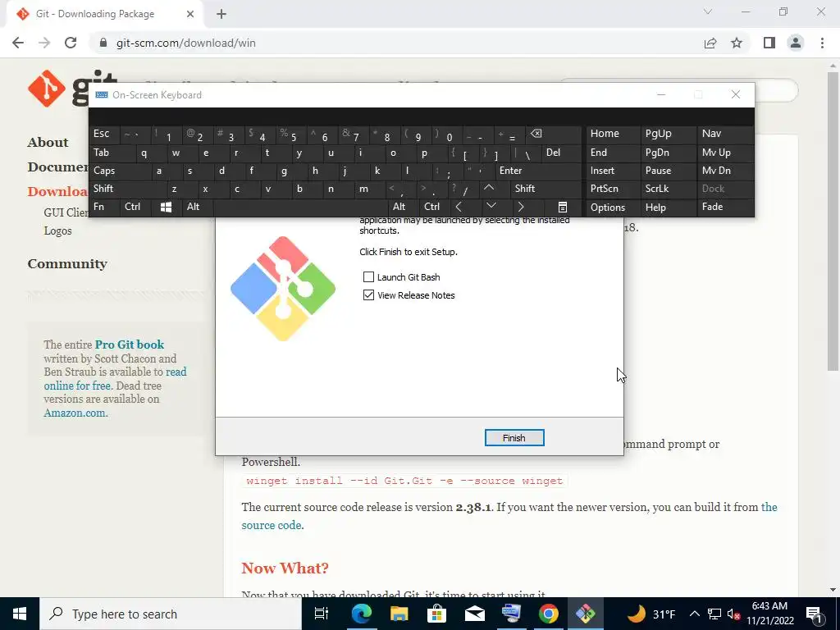This screenshot has height=630, width=840.
Task: Select the Git - Downloading Package tab
Action: pos(104,14)
